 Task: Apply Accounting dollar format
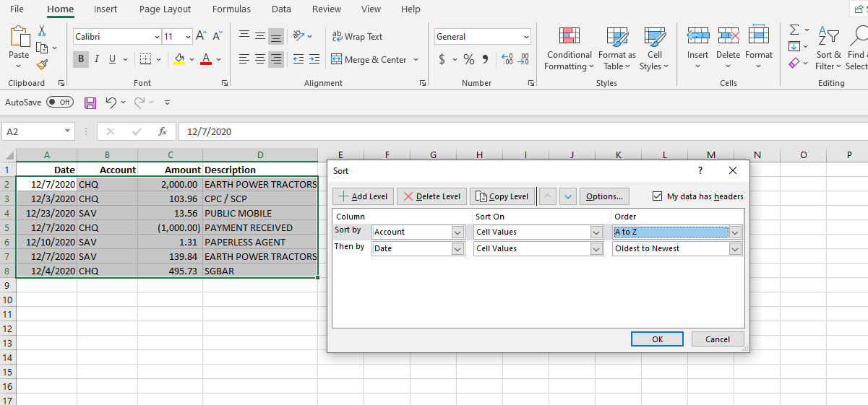coord(442,59)
